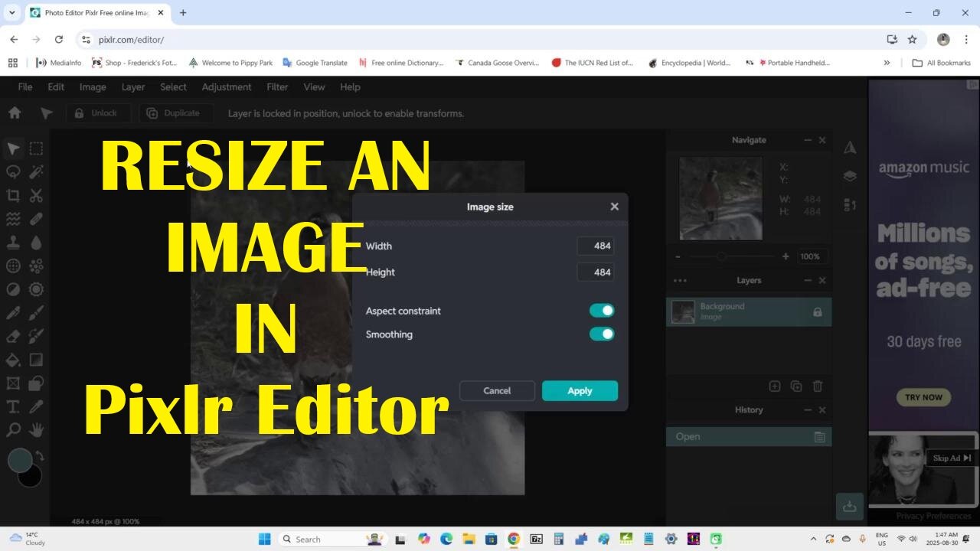Select the Arrange arrow tool
This screenshot has width=980, height=551.
(13, 148)
